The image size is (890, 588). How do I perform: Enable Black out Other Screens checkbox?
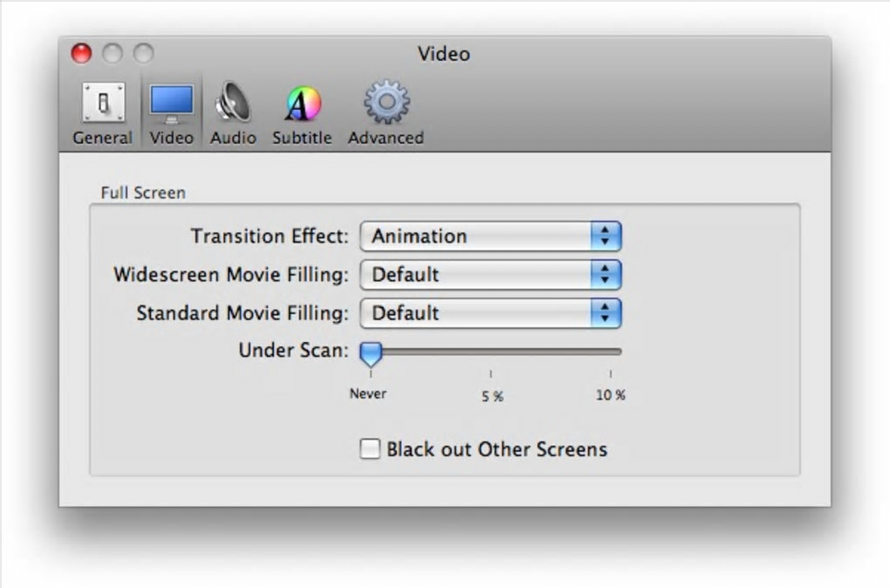(x=371, y=449)
